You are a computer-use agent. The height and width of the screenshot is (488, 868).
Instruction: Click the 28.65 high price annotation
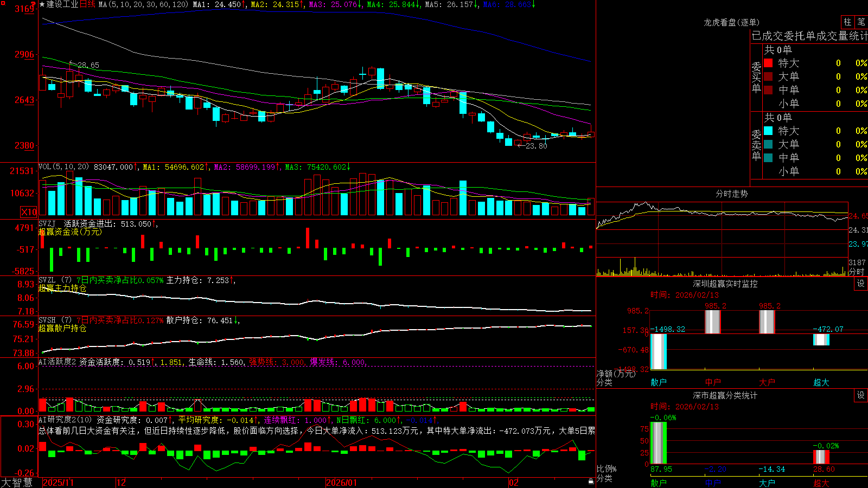[x=88, y=65]
